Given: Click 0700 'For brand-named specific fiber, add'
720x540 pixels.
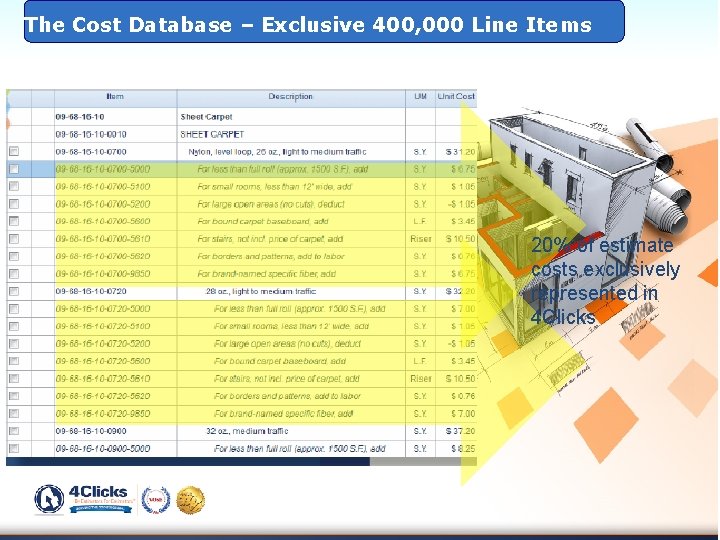Looking at the screenshot, I should click(x=266, y=274).
